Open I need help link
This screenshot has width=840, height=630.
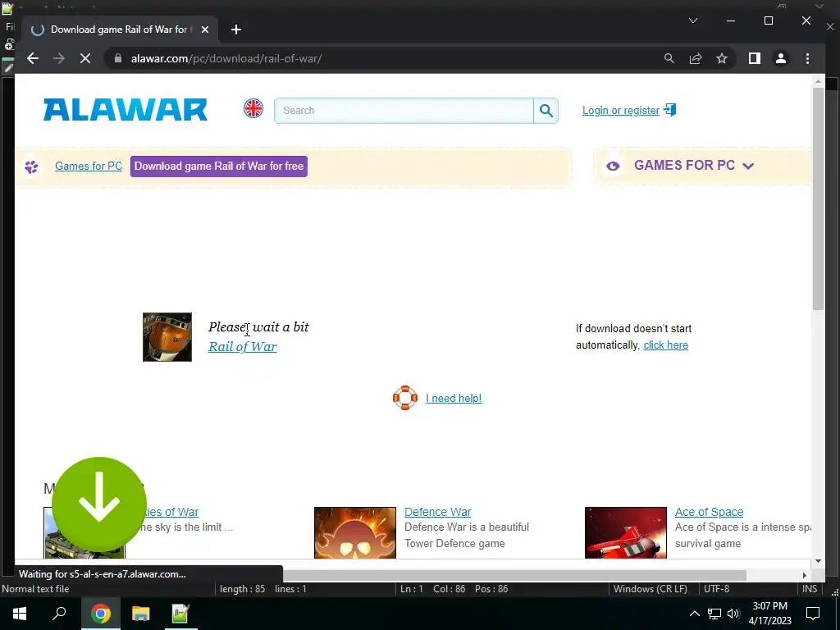453,398
